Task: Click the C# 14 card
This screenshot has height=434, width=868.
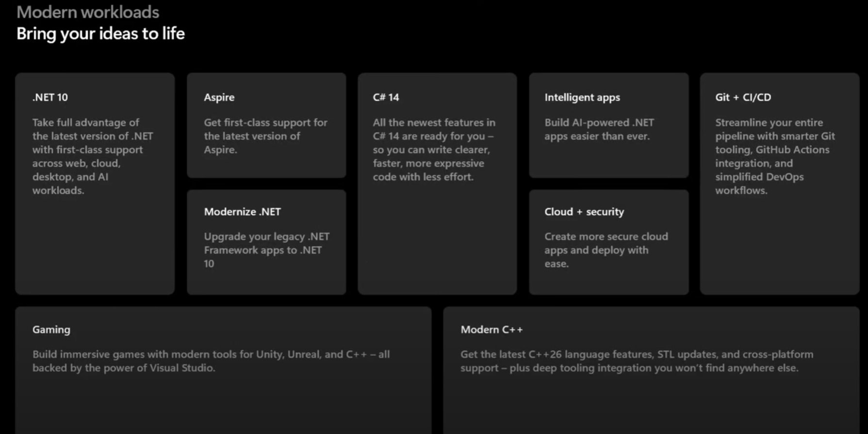Action: 437,184
